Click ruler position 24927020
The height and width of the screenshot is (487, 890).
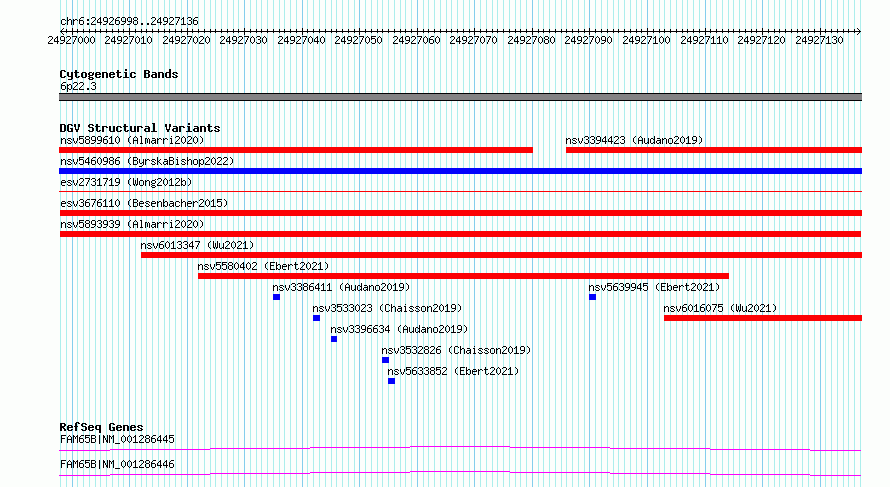[187, 40]
